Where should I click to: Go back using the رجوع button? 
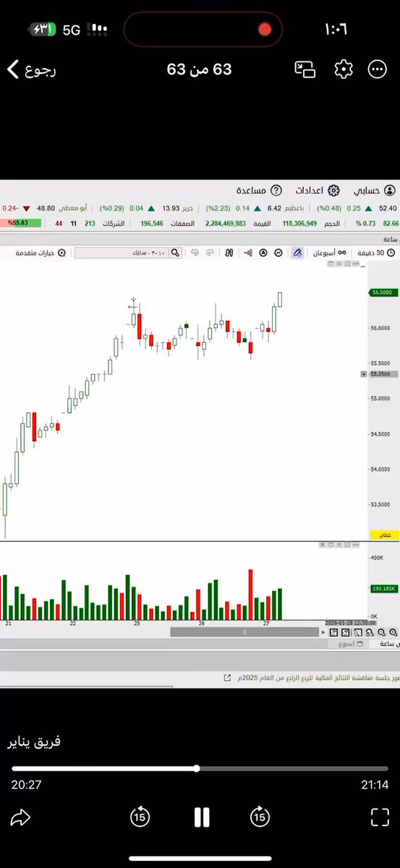pyautogui.click(x=31, y=69)
